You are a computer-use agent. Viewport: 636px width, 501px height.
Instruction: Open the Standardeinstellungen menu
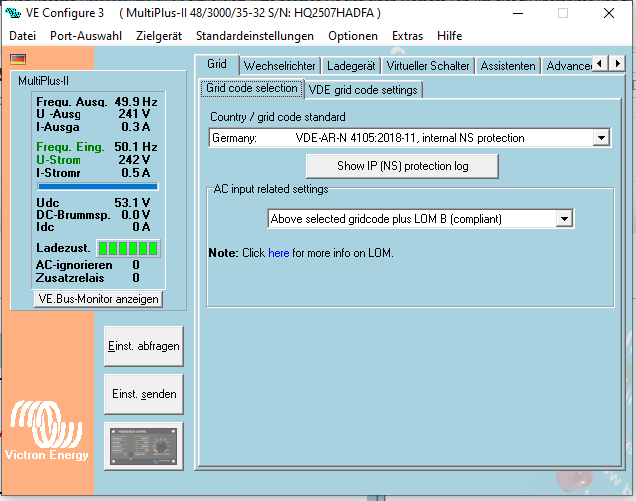pyautogui.click(x=255, y=36)
